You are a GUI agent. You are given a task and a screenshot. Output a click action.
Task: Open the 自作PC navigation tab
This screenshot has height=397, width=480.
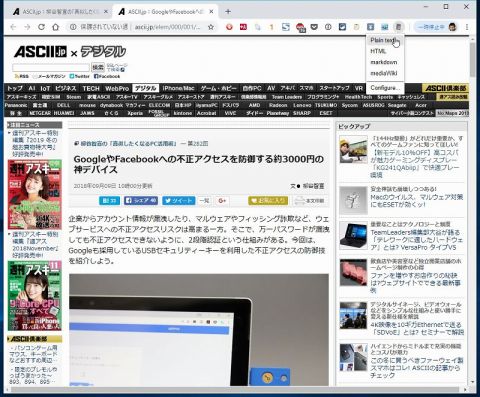pyautogui.click(x=252, y=88)
